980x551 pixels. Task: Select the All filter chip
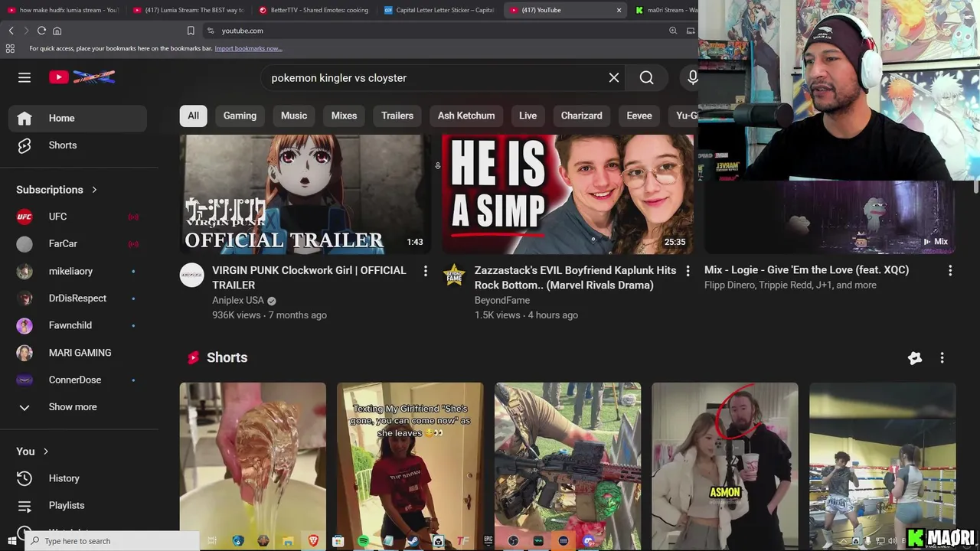tap(193, 116)
